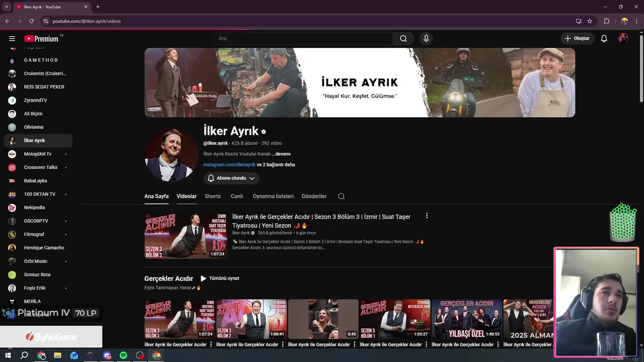Open the three-dot menu of the featured video
The image size is (644, 362).
(x=427, y=216)
